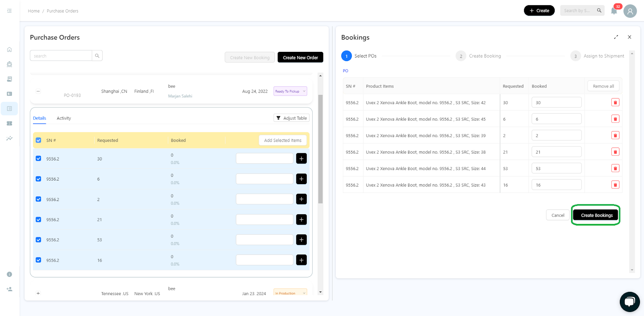The height and width of the screenshot is (316, 644).
Task: Expand the Tennessee to New York order
Action: tap(38, 293)
